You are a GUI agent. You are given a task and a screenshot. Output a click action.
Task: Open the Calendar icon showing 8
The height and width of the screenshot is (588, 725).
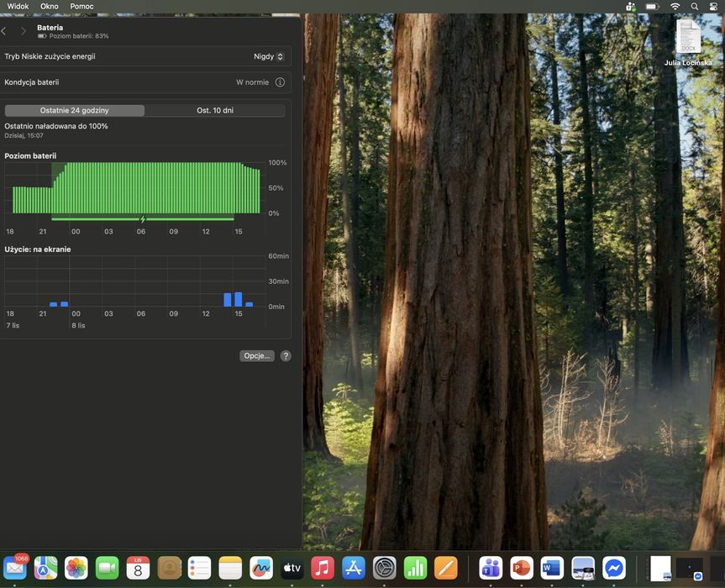pyautogui.click(x=138, y=568)
